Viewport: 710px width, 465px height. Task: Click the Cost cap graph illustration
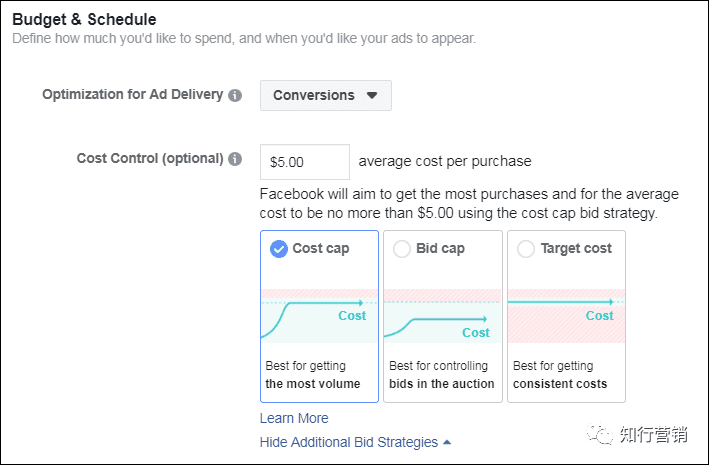pos(319,315)
